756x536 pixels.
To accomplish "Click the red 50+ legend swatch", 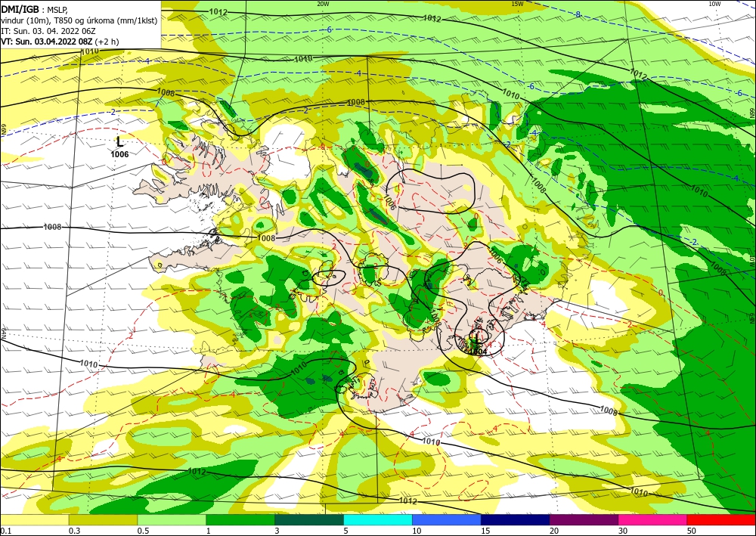I will (721, 519).
